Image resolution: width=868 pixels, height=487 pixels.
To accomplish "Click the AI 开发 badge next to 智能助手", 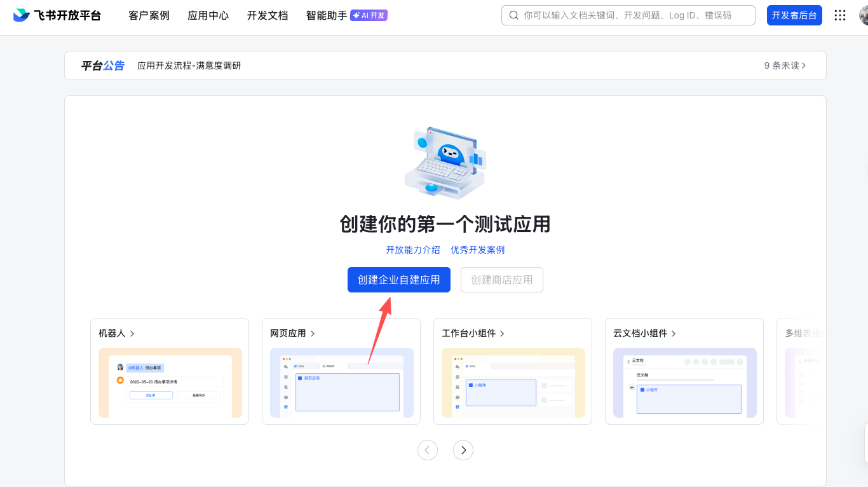I will pyautogui.click(x=369, y=15).
